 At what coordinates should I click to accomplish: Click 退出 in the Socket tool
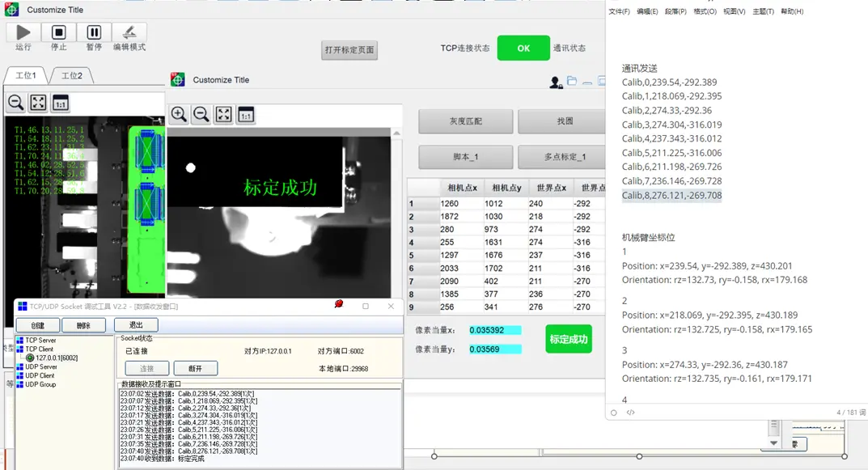click(x=136, y=325)
